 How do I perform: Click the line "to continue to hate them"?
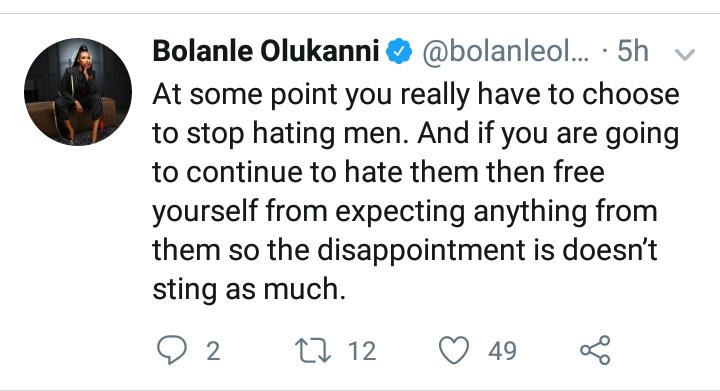[315, 173]
